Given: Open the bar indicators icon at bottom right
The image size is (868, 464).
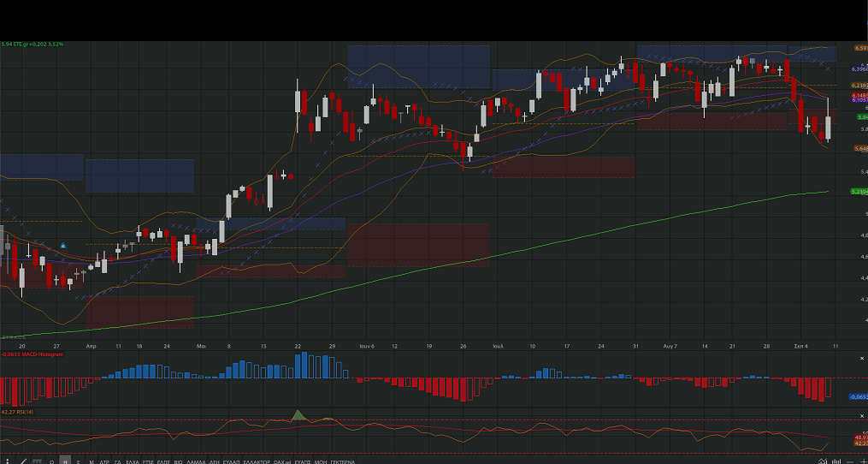Looking at the screenshot, I should [836, 461].
